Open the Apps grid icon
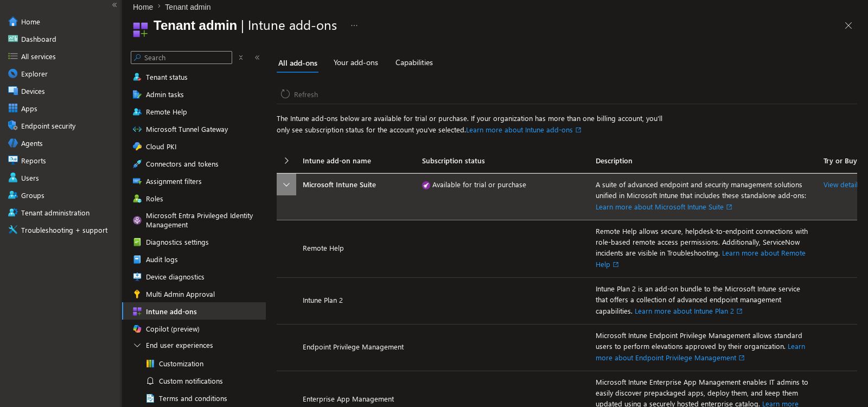 pyautogui.click(x=13, y=109)
